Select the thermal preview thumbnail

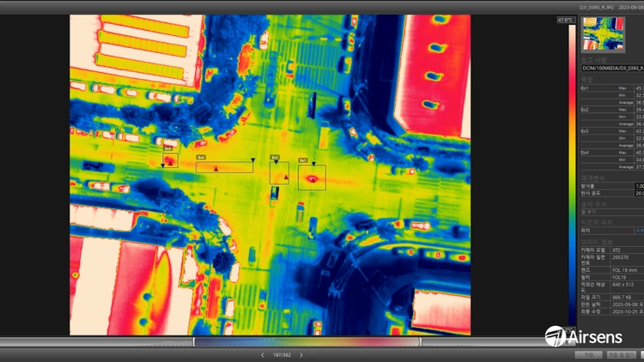[603, 34]
